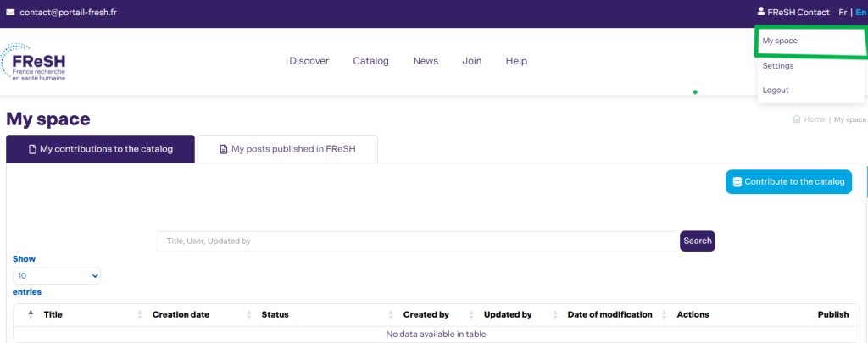This screenshot has width=868, height=343.
Task: Click Contribute to the catalog button
Action: [x=788, y=182]
